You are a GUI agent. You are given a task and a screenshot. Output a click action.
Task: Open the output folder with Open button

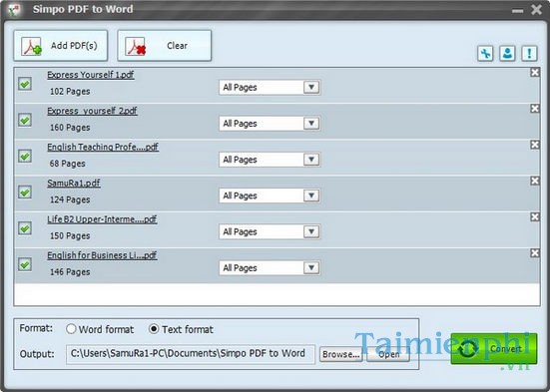(388, 354)
